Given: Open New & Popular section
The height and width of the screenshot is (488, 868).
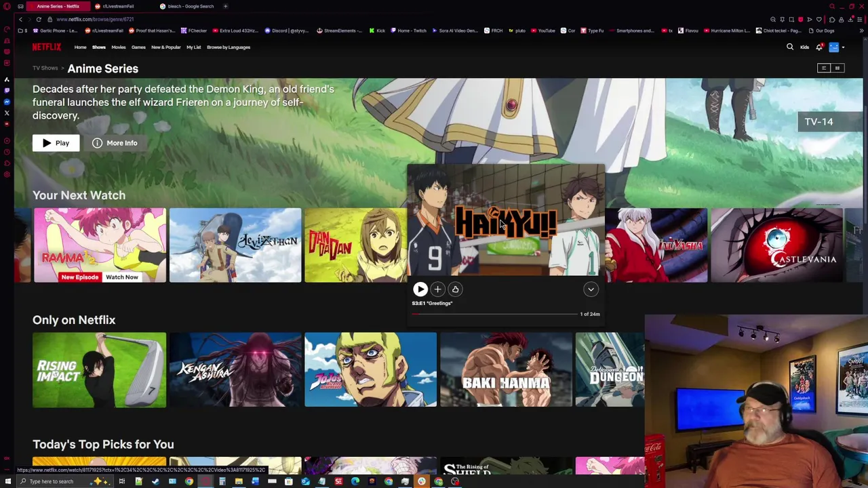Looking at the screenshot, I should point(165,47).
